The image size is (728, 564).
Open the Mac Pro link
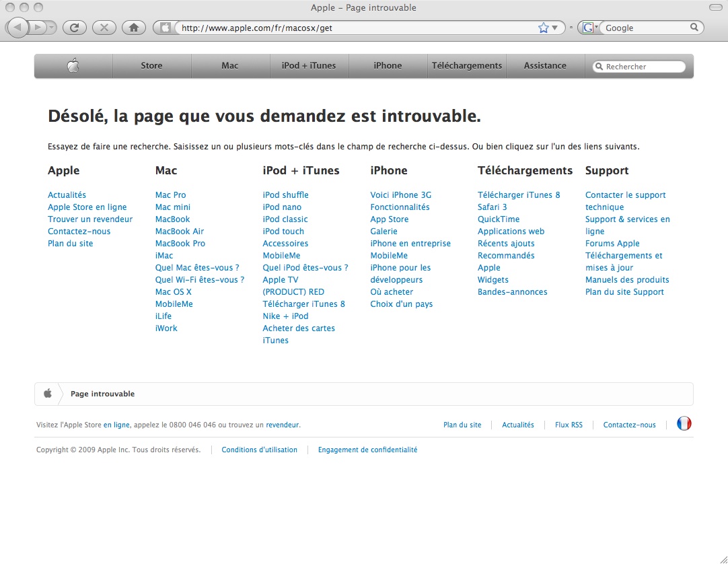pyautogui.click(x=170, y=195)
